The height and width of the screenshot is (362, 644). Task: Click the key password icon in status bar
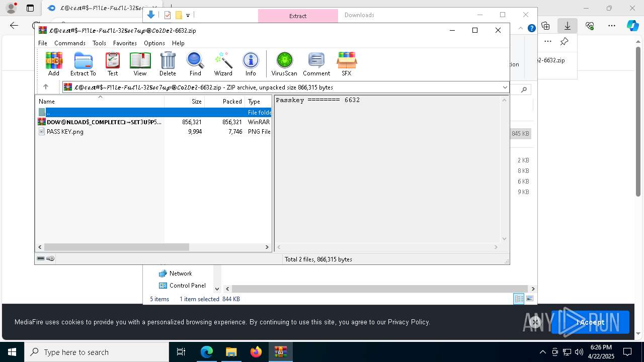(50, 258)
